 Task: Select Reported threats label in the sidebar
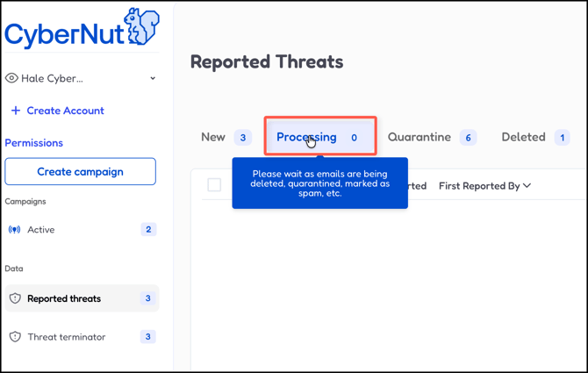point(64,298)
